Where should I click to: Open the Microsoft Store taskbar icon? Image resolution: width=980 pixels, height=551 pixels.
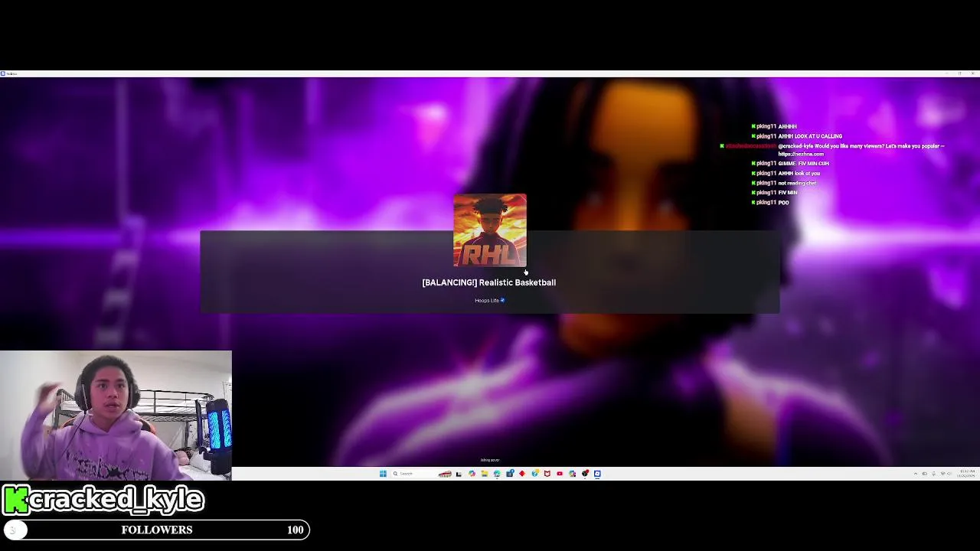(510, 474)
